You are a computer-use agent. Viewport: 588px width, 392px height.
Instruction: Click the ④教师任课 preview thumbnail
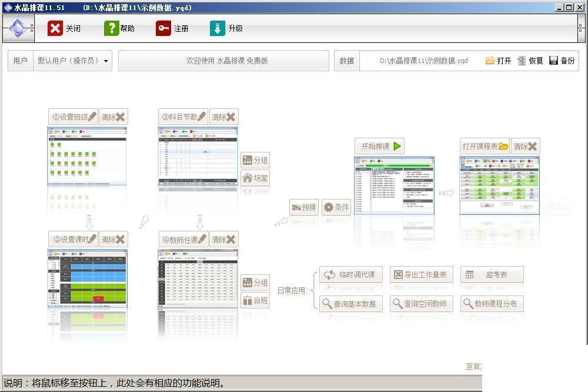tap(198, 278)
